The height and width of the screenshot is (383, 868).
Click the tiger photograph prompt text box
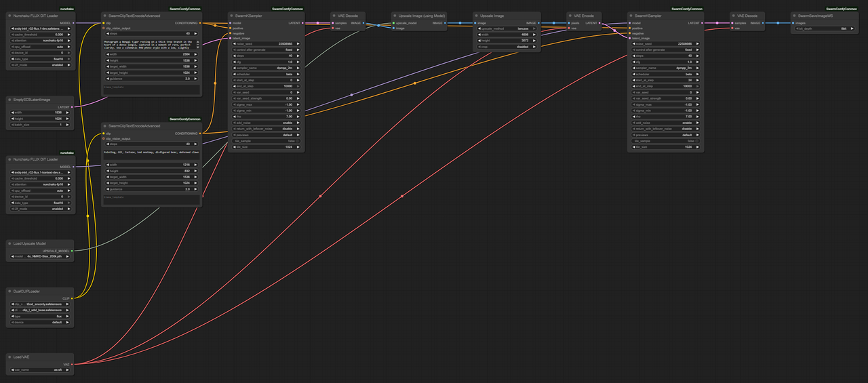[x=152, y=44]
